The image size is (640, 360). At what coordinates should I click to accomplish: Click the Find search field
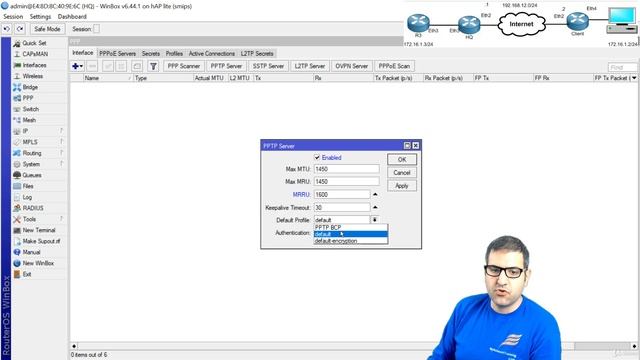tap(622, 67)
